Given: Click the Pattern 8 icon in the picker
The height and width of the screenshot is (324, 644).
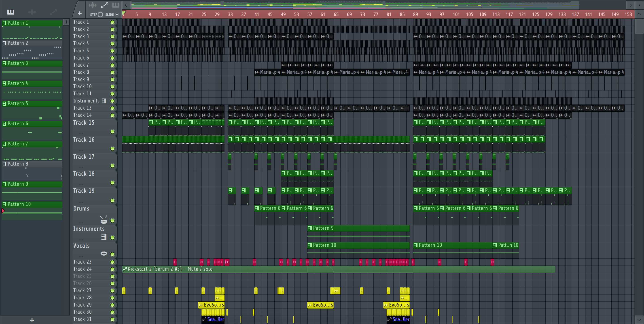Looking at the screenshot, I should (4, 164).
